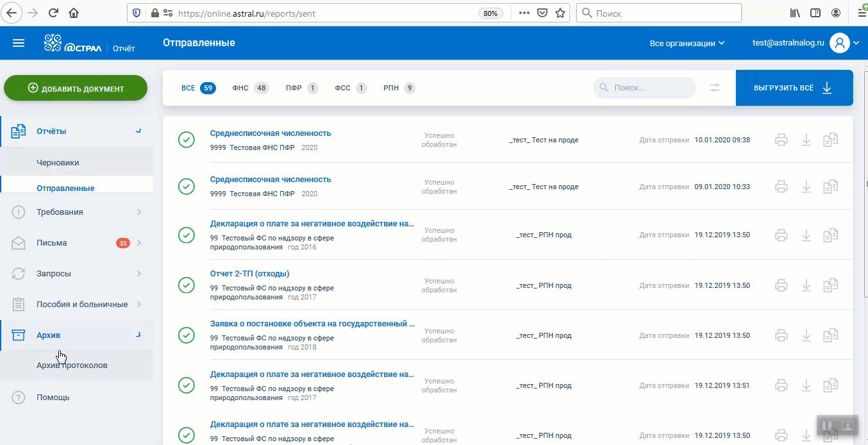Viewport: 868px width, 445px height.
Task: Click the text _тест_ Тест на проде, first row
Action: pyautogui.click(x=544, y=140)
